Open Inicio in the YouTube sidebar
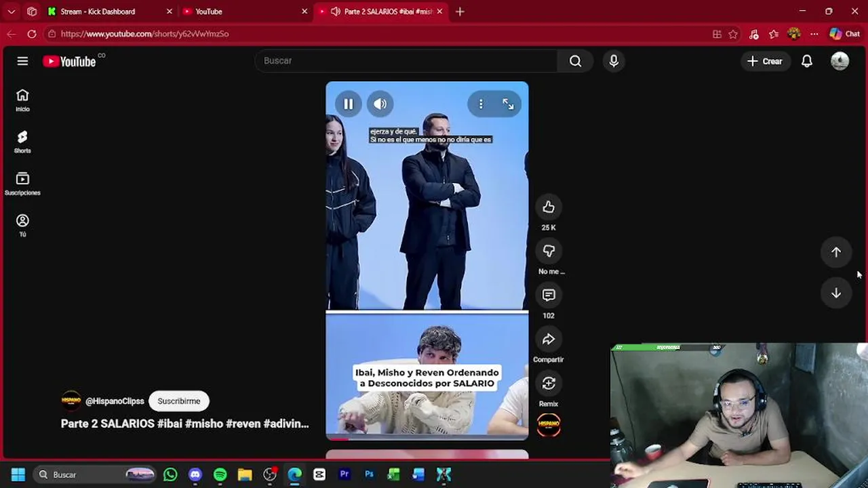The image size is (868, 488). click(22, 100)
